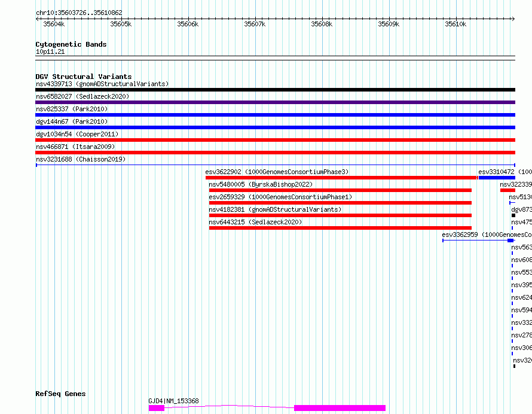Screen dimensions: 532x414
Task: Click the nsv5480005 (ByrskaBishop2022) label
Action: point(261,184)
